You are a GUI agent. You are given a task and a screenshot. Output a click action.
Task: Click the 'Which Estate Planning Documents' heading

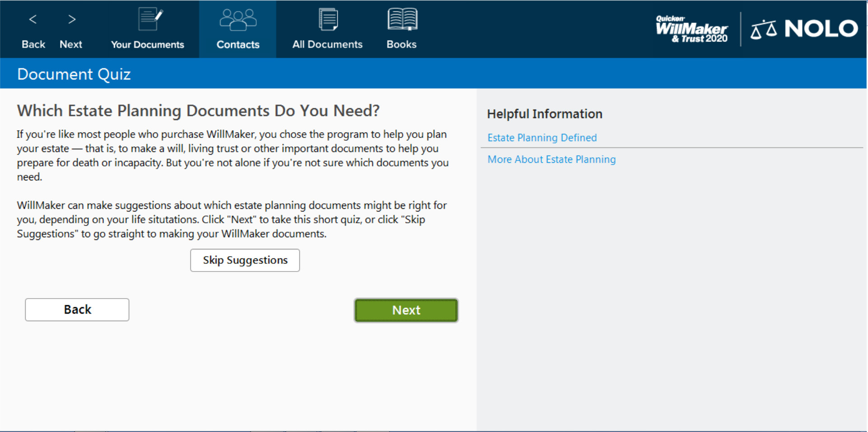[x=198, y=111]
